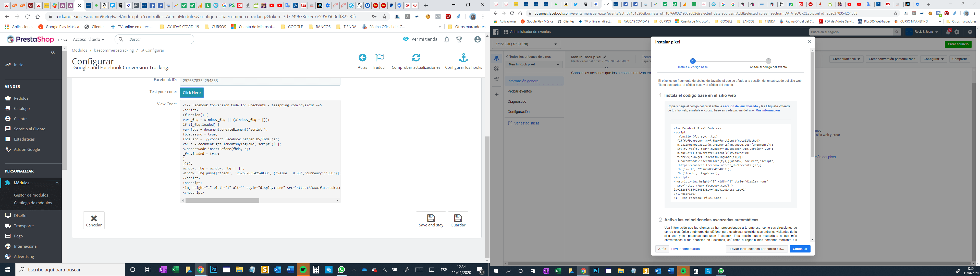Open the Windows ESP language indicator

(x=444, y=270)
